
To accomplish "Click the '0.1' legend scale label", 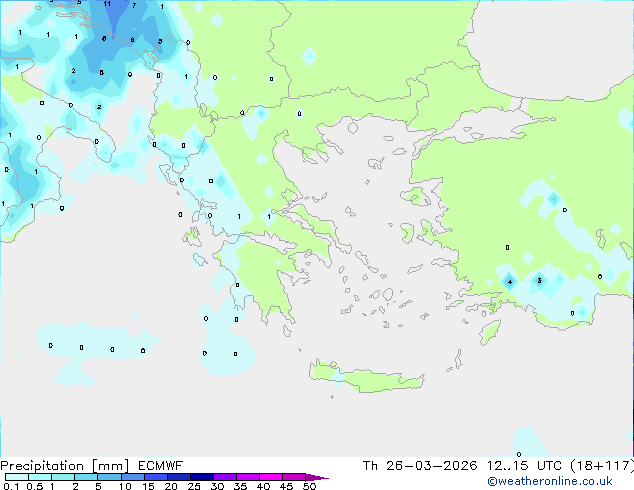I will click(x=11, y=486).
